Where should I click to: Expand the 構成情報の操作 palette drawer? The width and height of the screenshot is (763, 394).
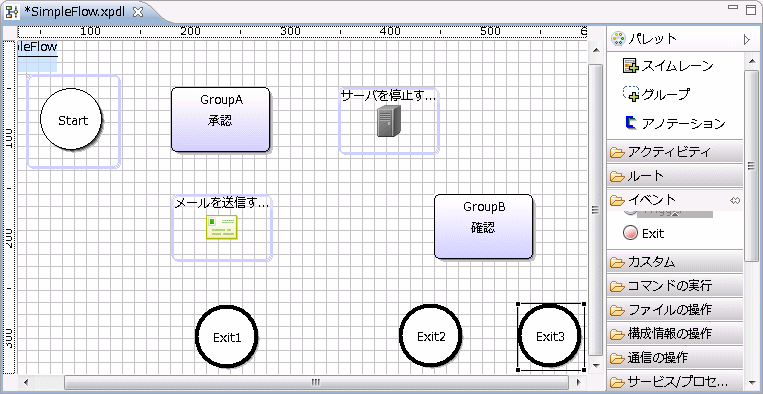[x=675, y=333]
